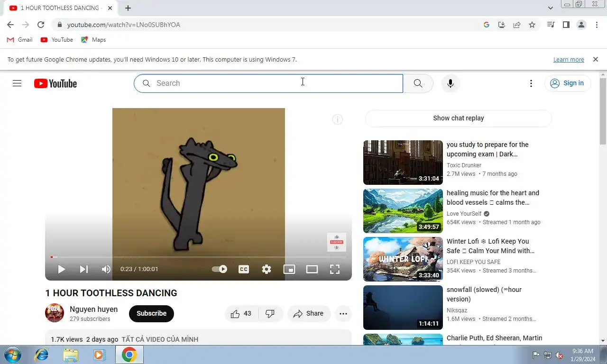Screen dimensions: 607x364
Task: Click Google icon in address bar
Action: [487, 25]
